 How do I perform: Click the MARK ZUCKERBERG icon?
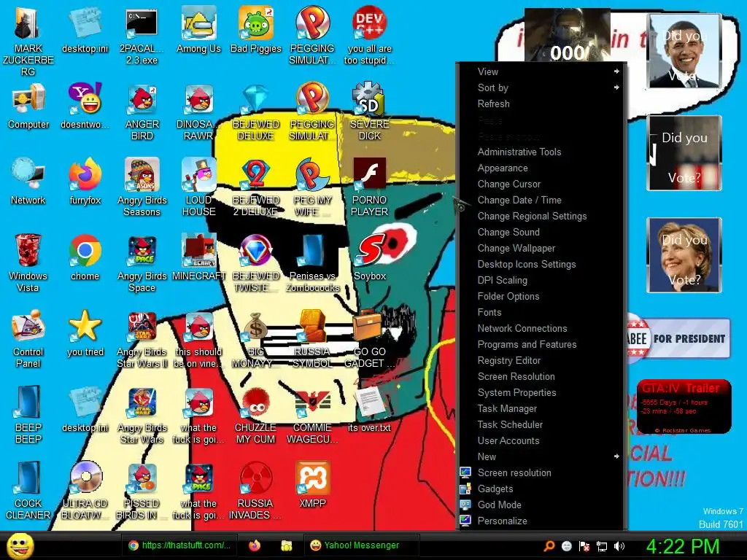(x=28, y=41)
